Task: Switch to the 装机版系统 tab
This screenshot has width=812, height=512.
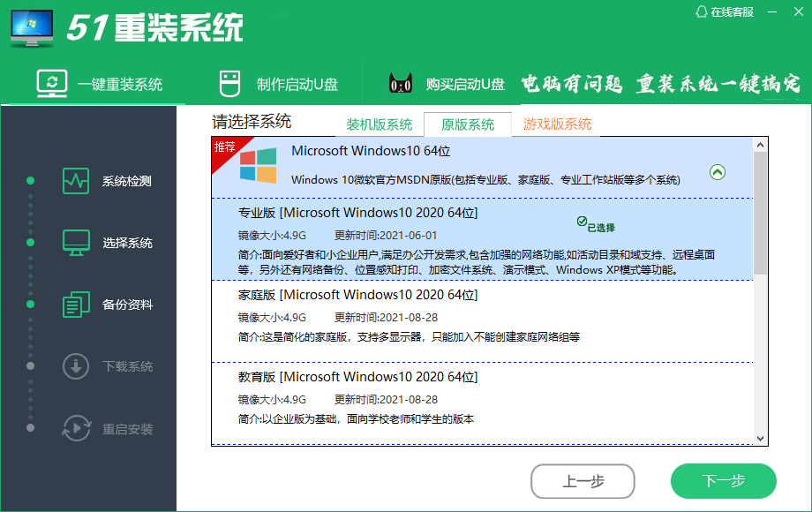Action: [380, 124]
